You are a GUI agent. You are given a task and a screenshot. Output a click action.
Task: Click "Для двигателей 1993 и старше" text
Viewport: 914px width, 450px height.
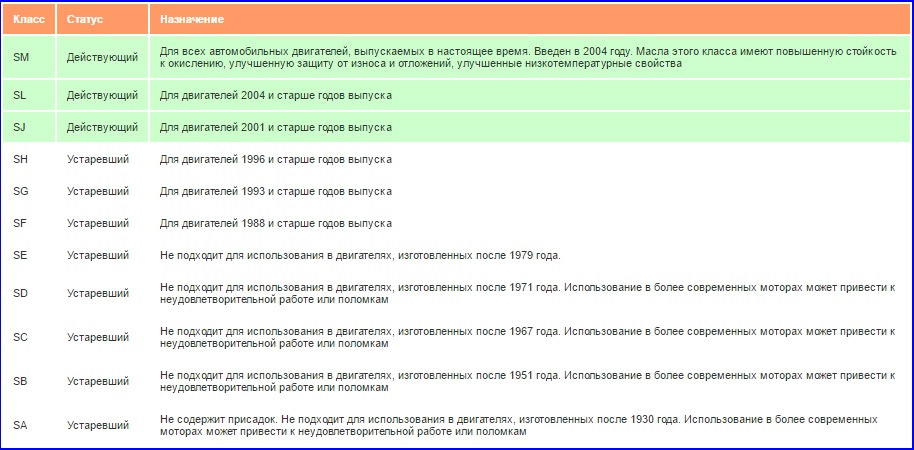pos(276,191)
